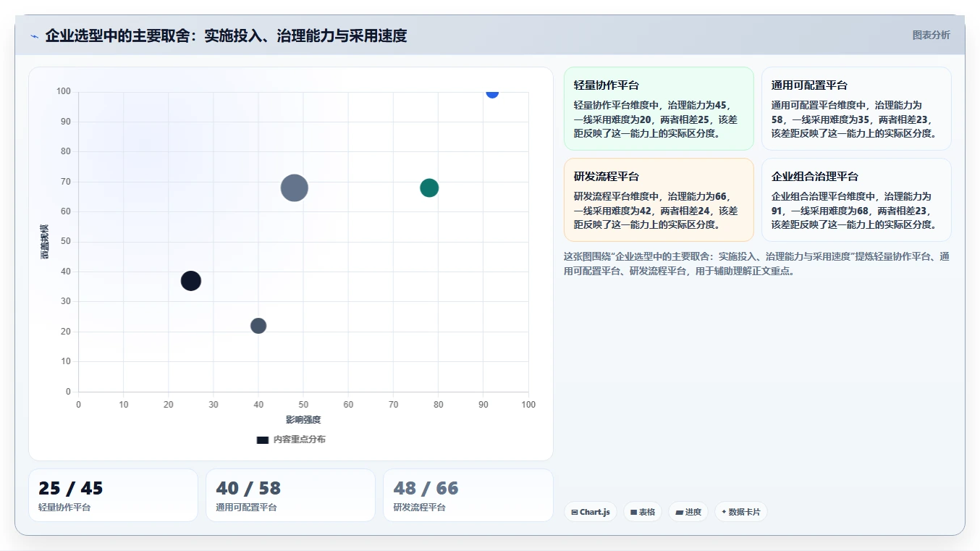Viewport: 980px width, 551px height.
Task: Open the 通用可配置平台 info card
Action: [x=856, y=109]
